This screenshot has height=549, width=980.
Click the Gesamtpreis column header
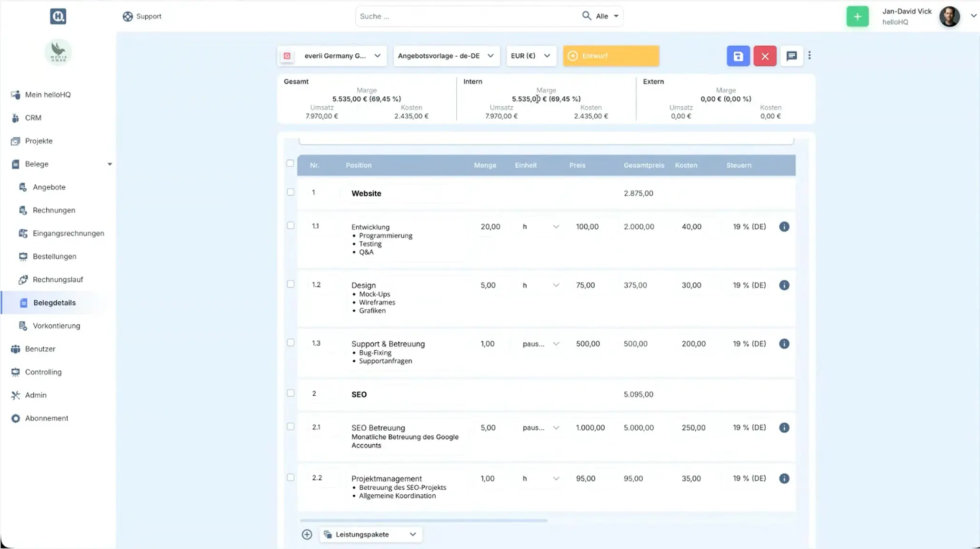[644, 165]
